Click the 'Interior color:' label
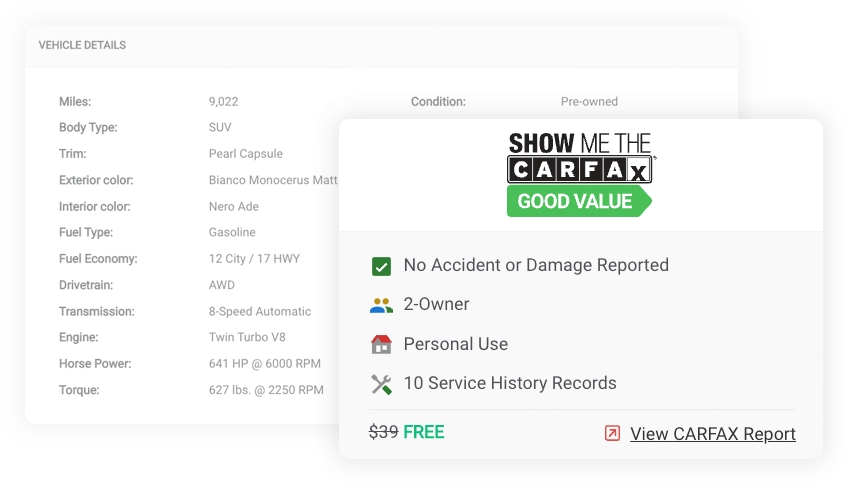Viewport: 848px width, 484px height. [x=95, y=207]
